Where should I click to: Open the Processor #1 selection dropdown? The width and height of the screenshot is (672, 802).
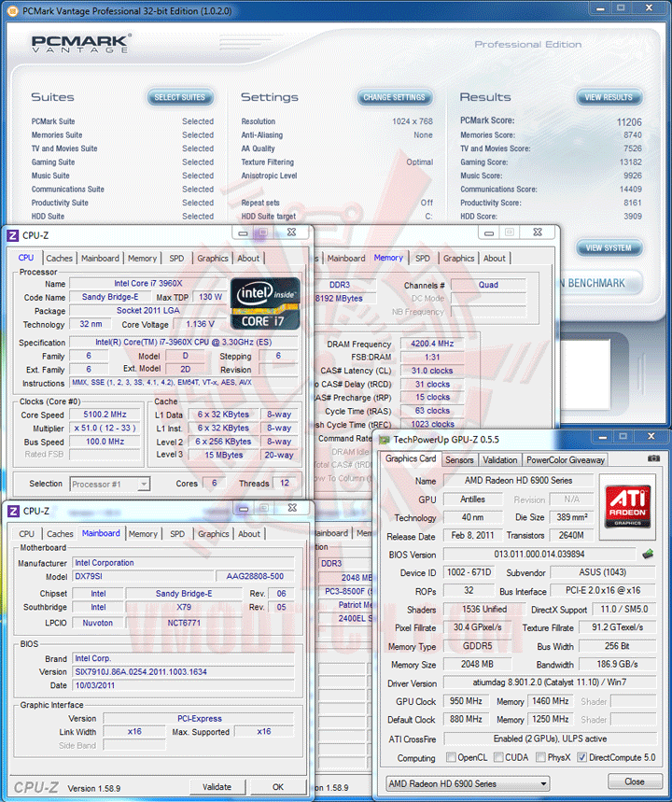110,484
